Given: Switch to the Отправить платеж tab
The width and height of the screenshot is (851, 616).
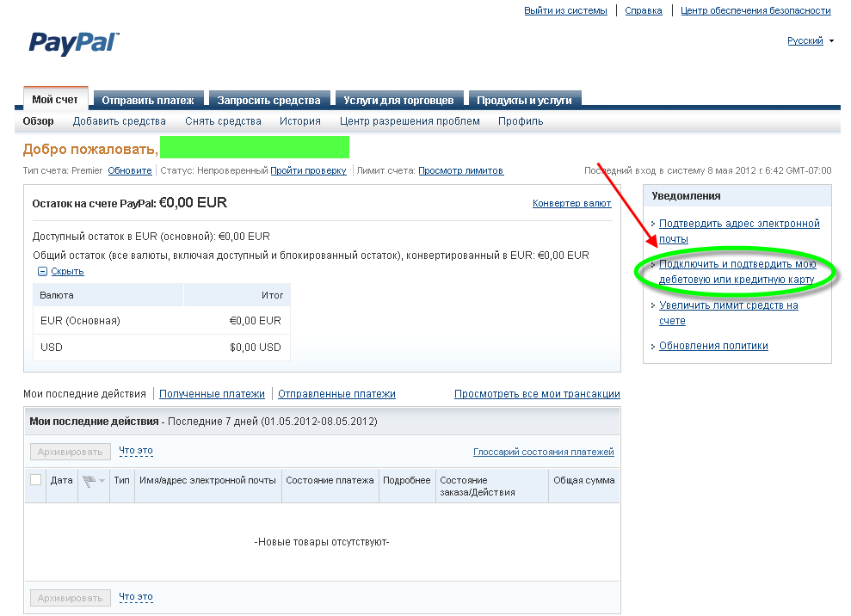Looking at the screenshot, I should pos(148,100).
